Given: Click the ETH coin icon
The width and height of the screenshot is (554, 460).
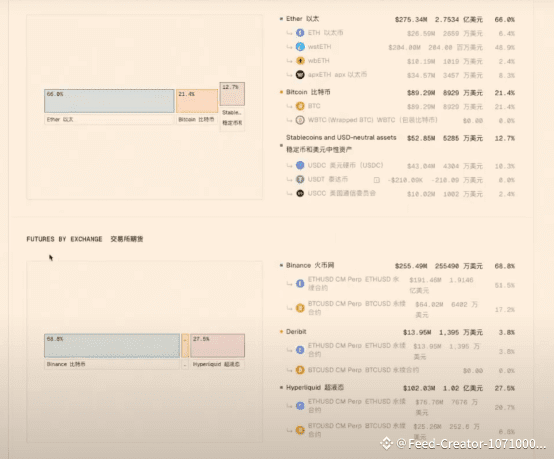Looking at the screenshot, I should [x=300, y=33].
